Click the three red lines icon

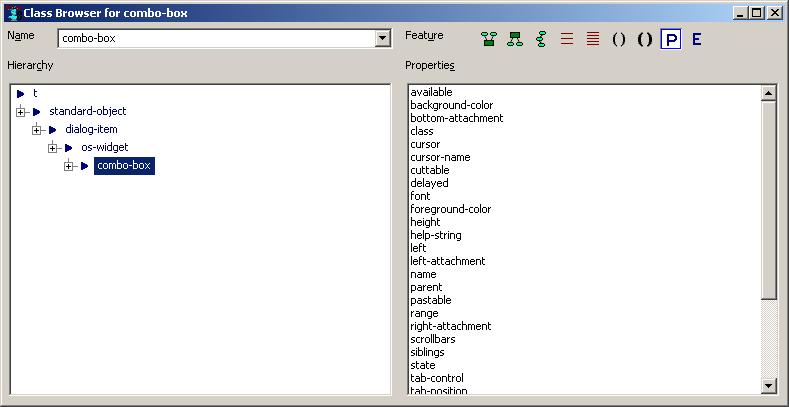(567, 39)
